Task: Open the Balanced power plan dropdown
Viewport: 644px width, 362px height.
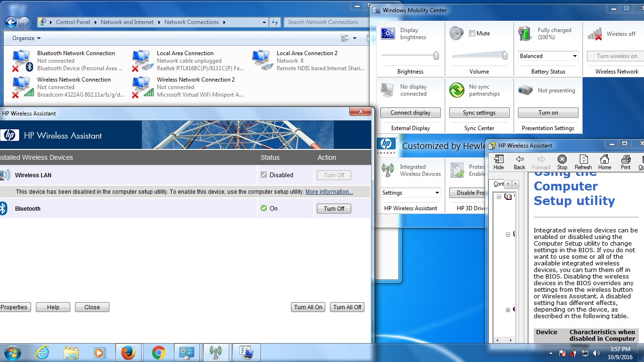Action: [548, 56]
